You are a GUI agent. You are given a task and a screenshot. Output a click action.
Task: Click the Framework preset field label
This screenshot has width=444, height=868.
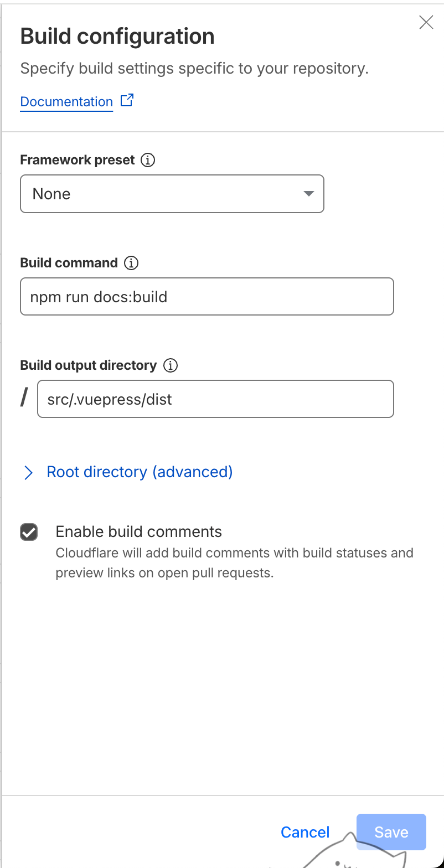[x=78, y=161]
